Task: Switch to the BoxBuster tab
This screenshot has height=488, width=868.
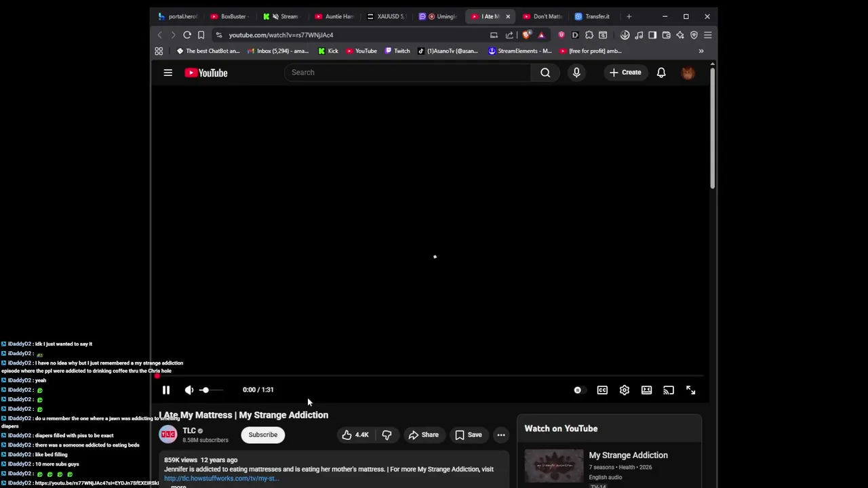Action: point(229,16)
